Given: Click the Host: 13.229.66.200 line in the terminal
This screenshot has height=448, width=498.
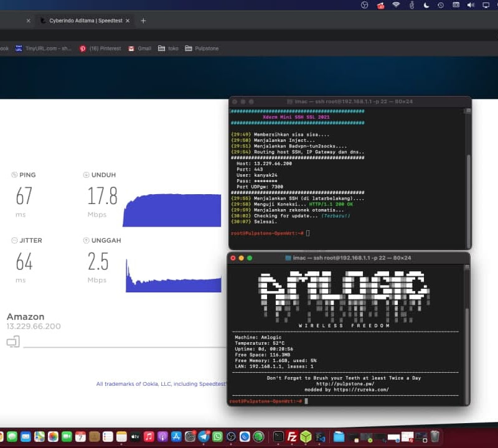Looking at the screenshot, I should click(264, 164).
